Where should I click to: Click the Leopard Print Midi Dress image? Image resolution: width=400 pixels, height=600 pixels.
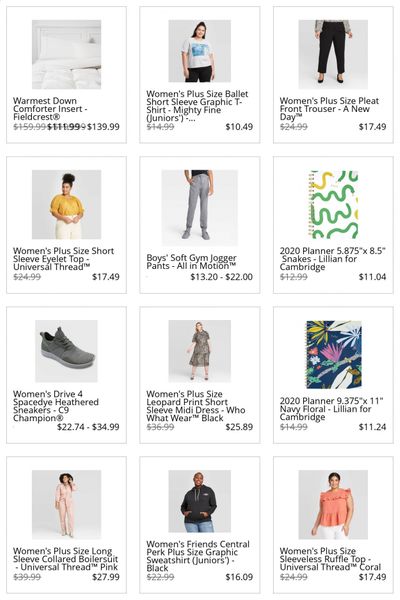click(x=199, y=351)
